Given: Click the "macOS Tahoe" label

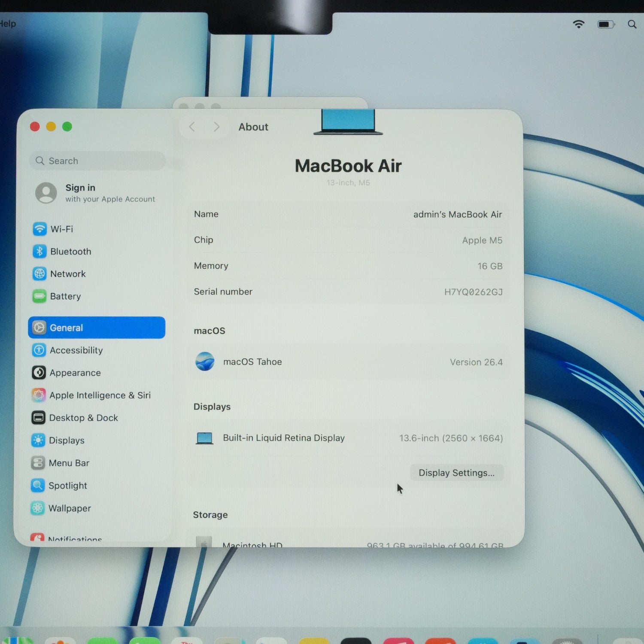Looking at the screenshot, I should (x=252, y=361).
